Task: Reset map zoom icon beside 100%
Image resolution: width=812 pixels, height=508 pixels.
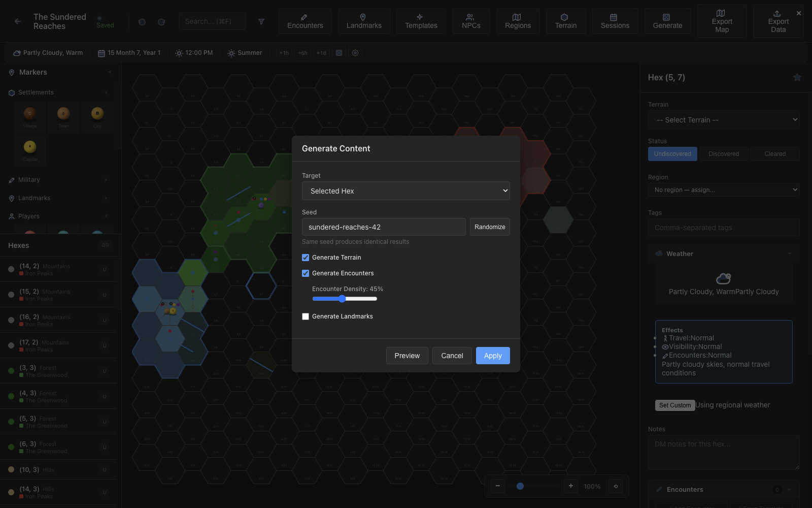Action: pos(616,486)
